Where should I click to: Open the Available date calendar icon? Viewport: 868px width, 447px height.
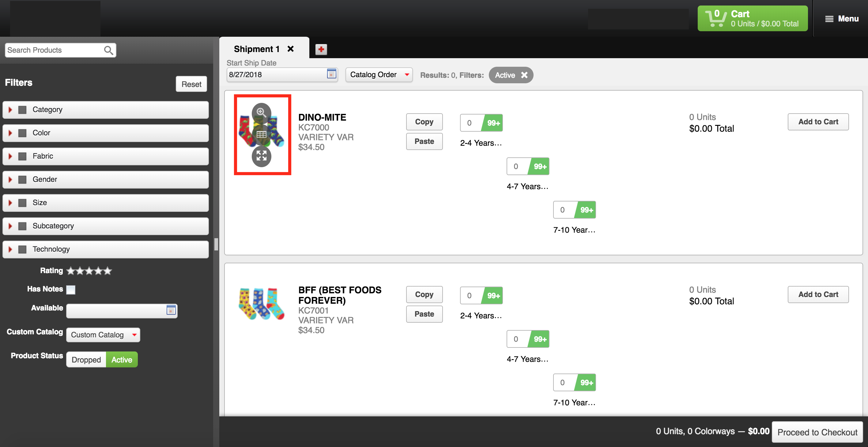tap(171, 310)
